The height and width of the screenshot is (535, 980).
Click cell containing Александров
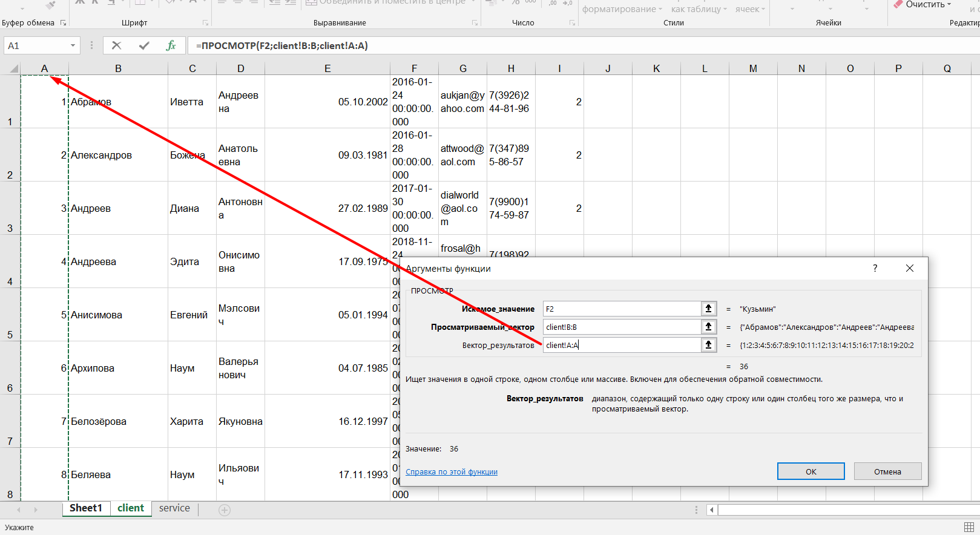click(x=119, y=155)
